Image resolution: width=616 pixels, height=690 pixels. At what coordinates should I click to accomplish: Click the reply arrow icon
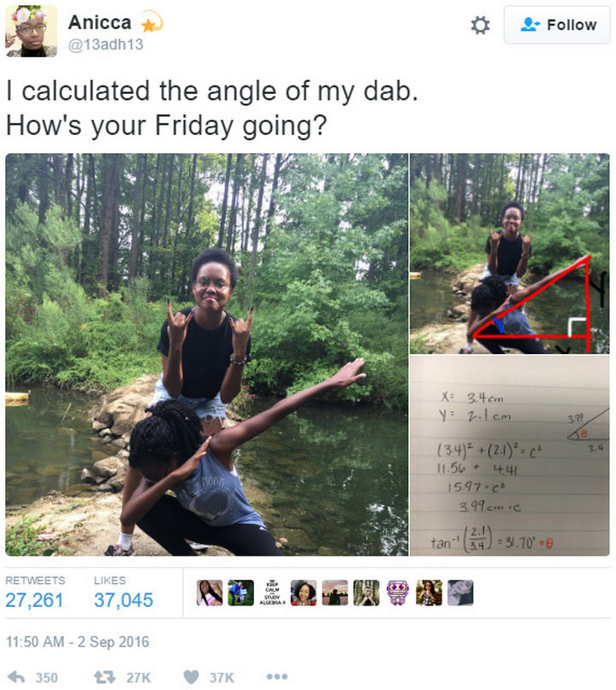click(16, 677)
